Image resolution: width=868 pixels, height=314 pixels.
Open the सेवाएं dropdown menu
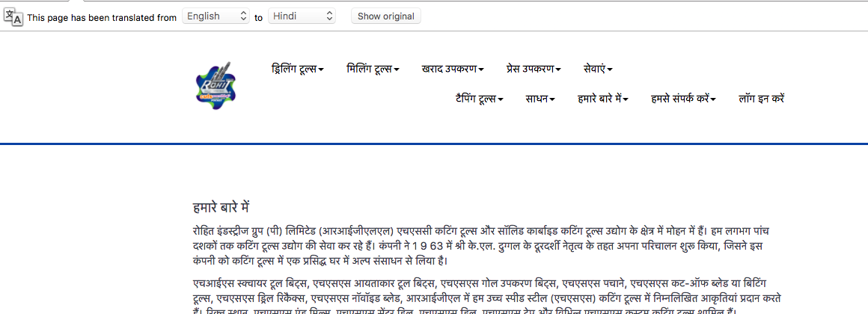click(598, 69)
